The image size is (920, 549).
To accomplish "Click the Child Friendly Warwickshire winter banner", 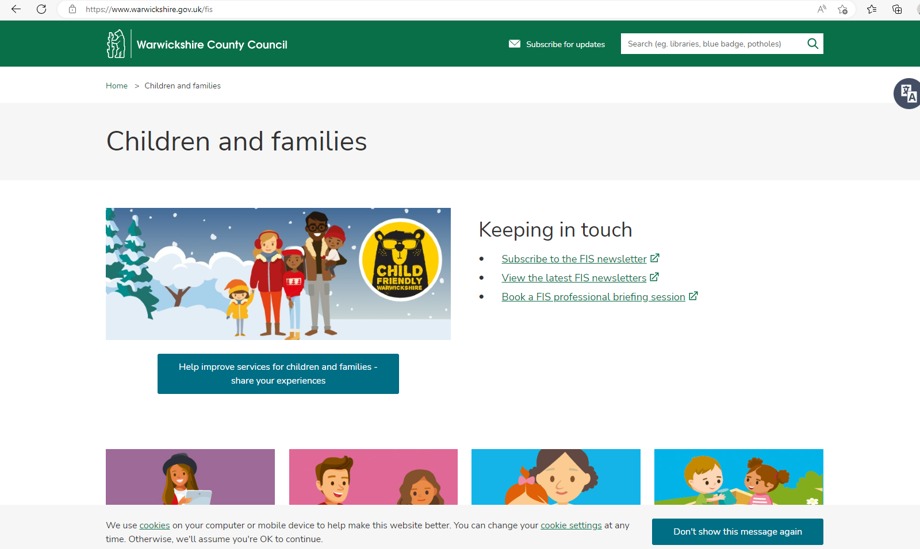I will 278,274.
